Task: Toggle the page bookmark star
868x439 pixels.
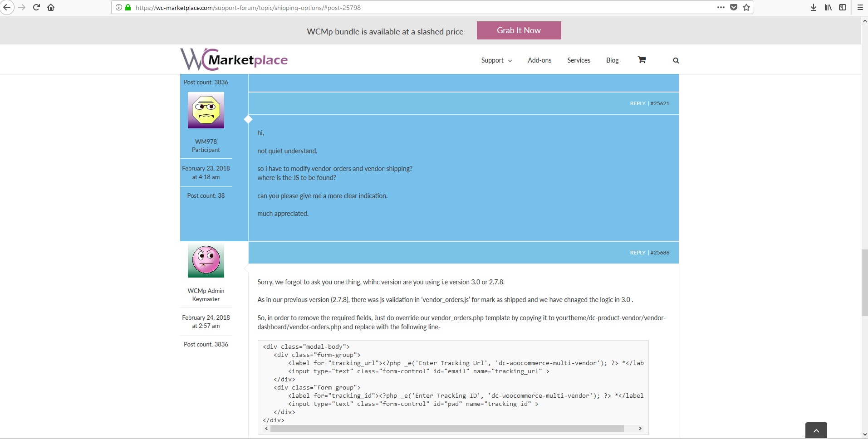Action: (746, 7)
